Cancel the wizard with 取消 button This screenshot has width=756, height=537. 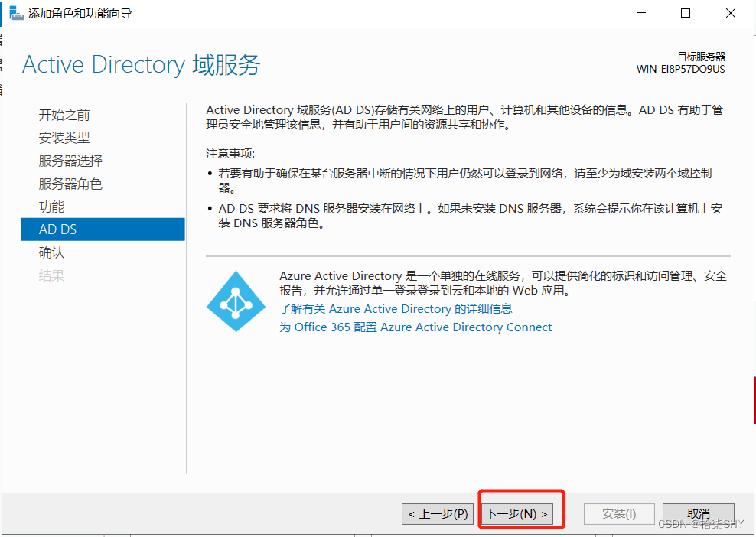point(698,514)
